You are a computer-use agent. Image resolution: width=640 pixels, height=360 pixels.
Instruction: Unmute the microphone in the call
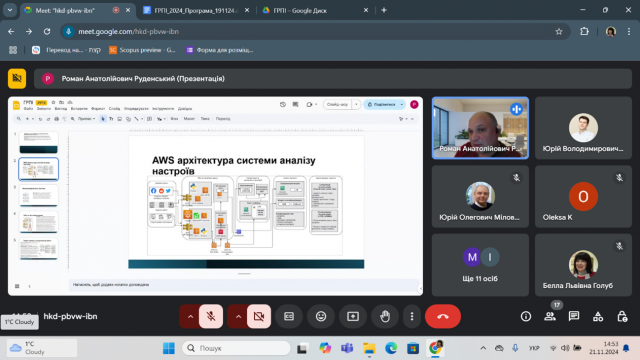coord(211,316)
